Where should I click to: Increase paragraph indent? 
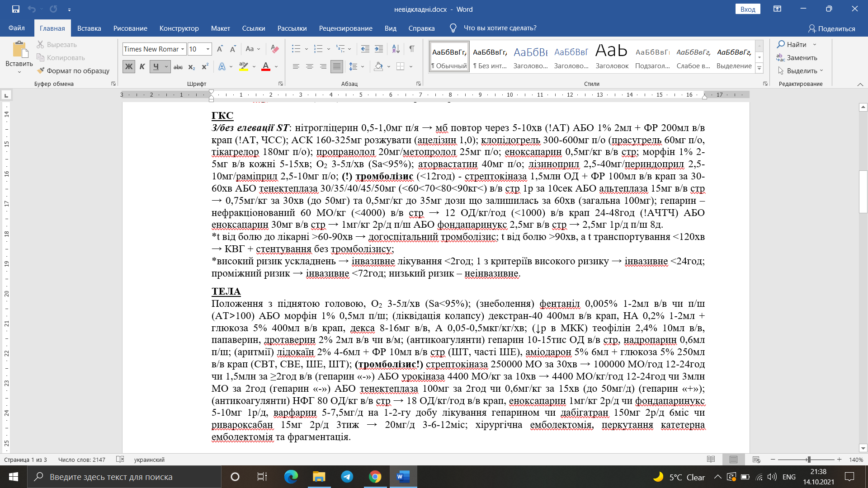[379, 49]
